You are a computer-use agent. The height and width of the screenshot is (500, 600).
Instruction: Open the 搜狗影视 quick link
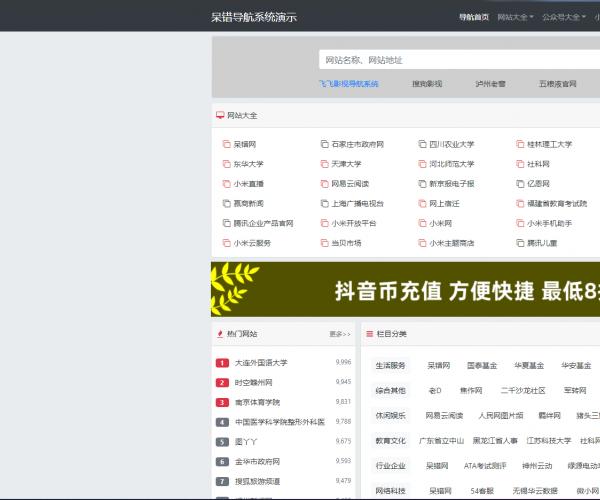[x=427, y=84]
